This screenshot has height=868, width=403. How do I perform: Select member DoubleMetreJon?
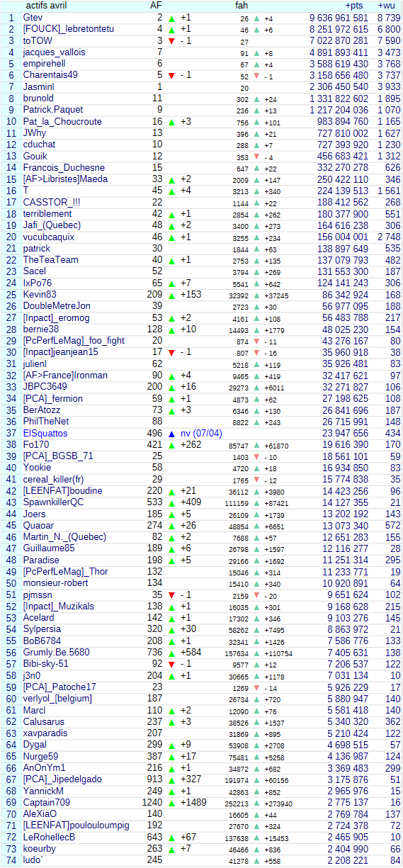[x=57, y=305]
